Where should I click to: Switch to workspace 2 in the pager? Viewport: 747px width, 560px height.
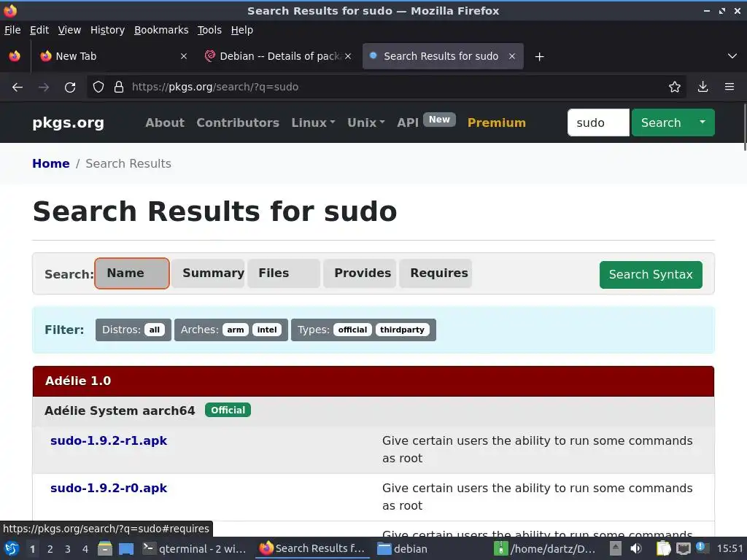50,549
